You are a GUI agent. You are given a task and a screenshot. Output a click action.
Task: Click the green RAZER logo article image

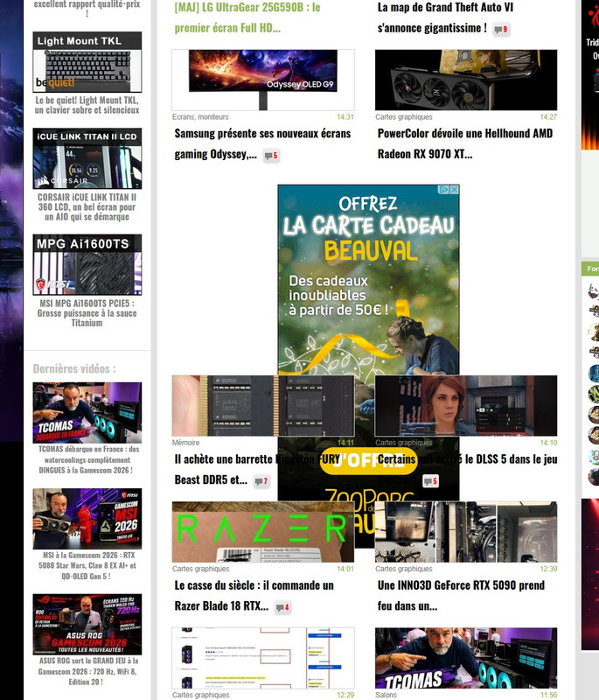pyautogui.click(x=263, y=532)
